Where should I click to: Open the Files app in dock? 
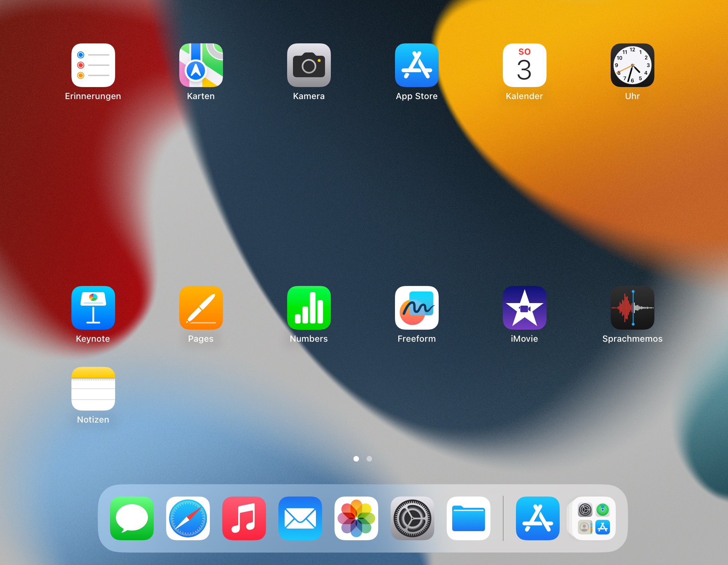(468, 518)
